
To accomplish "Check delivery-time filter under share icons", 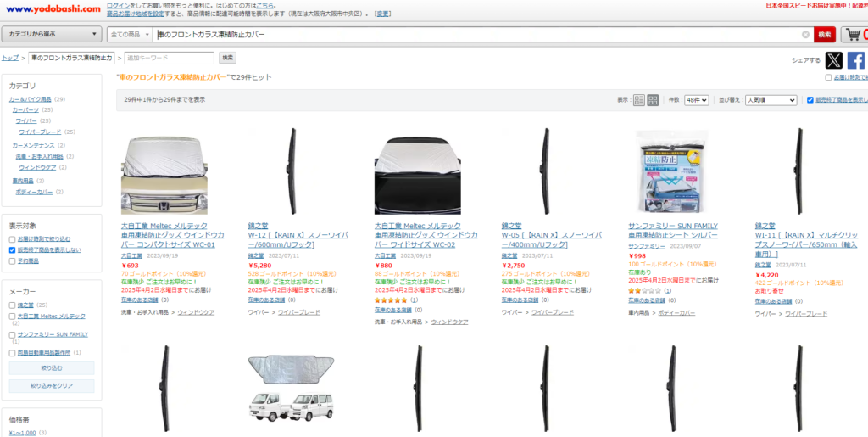I will 828,77.
